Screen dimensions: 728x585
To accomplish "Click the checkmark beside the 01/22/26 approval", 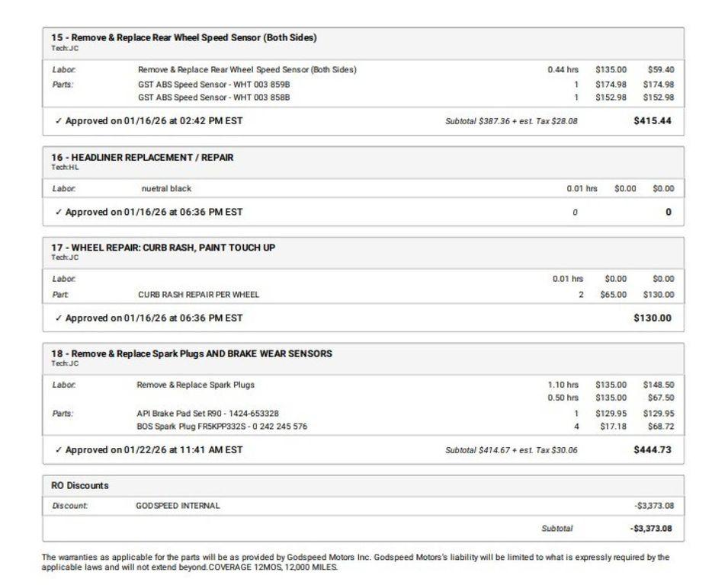I will click(59, 450).
